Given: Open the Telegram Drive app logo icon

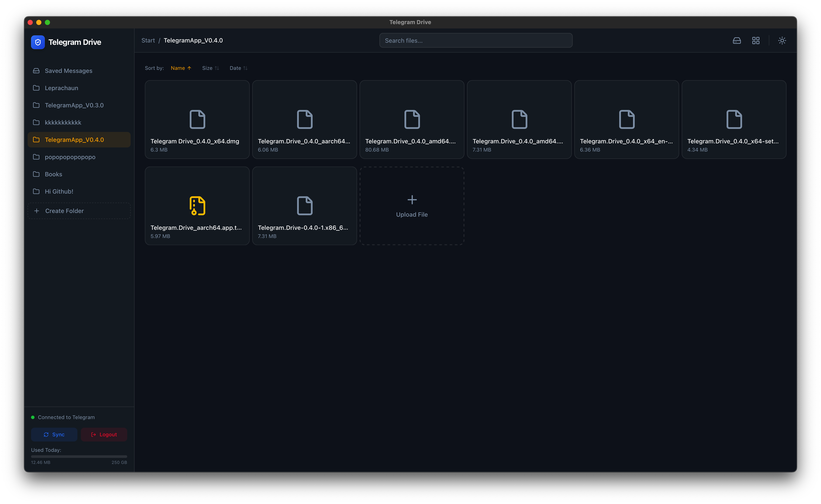Looking at the screenshot, I should [38, 42].
